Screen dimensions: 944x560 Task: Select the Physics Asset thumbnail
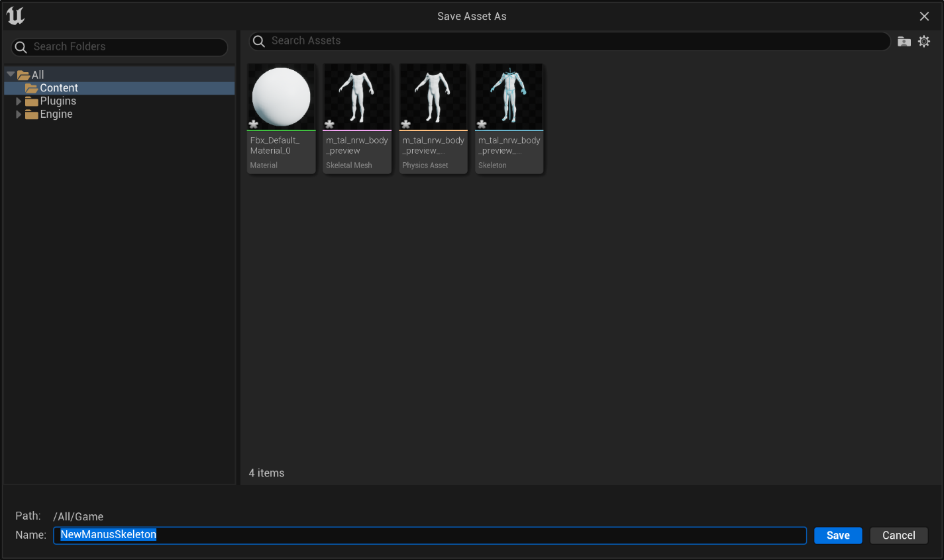point(433,98)
